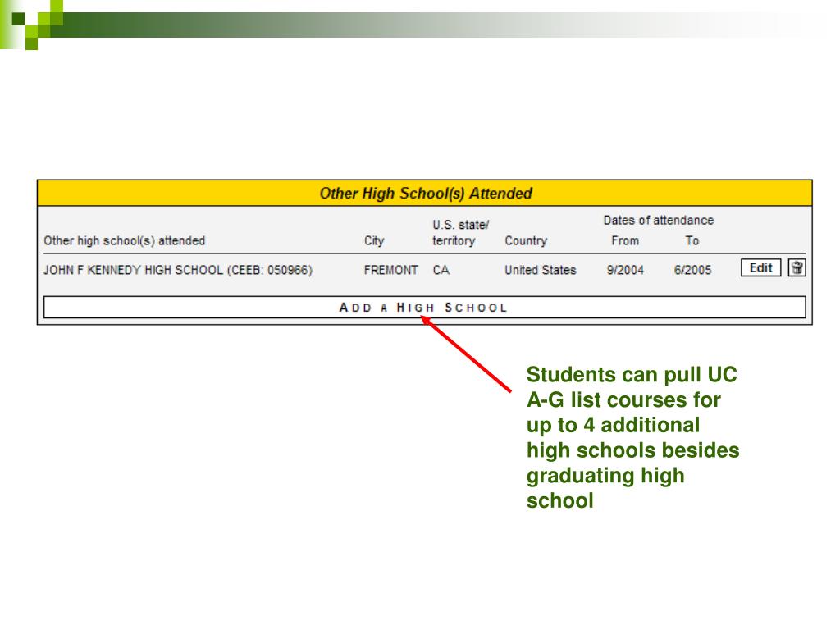Click the To column label
Viewport: 840px width, 630px height.
692,241
